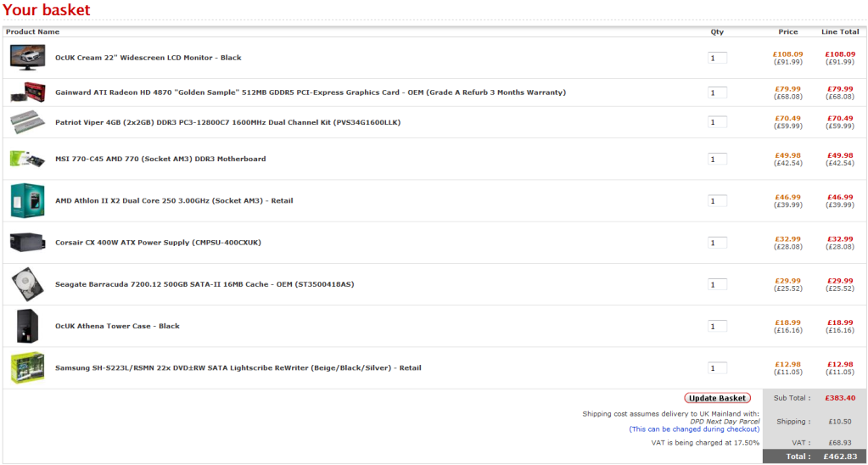Edit quantity field for AMD Athlon II X2
Screen dimensions: 868x465
(718, 200)
